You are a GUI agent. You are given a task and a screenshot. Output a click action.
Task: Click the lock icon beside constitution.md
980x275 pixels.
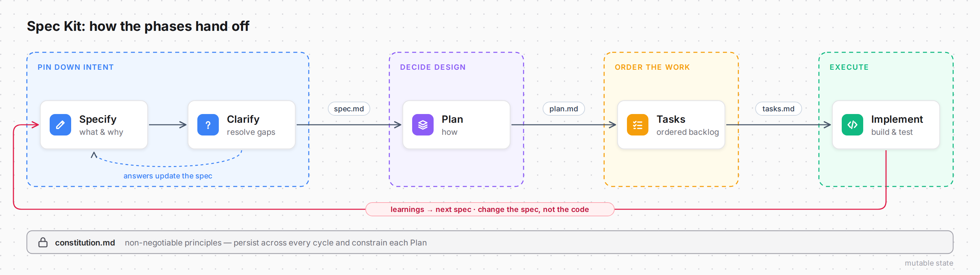point(43,242)
